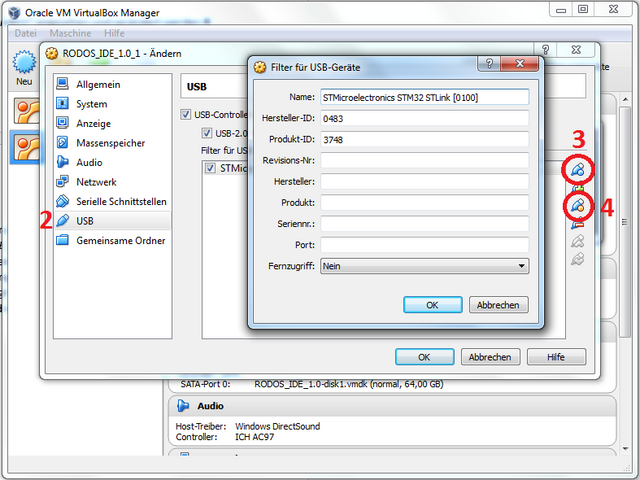Viewport: 640px width, 480px height.
Task: Click OK in the USB filter dialog
Action: tap(433, 305)
